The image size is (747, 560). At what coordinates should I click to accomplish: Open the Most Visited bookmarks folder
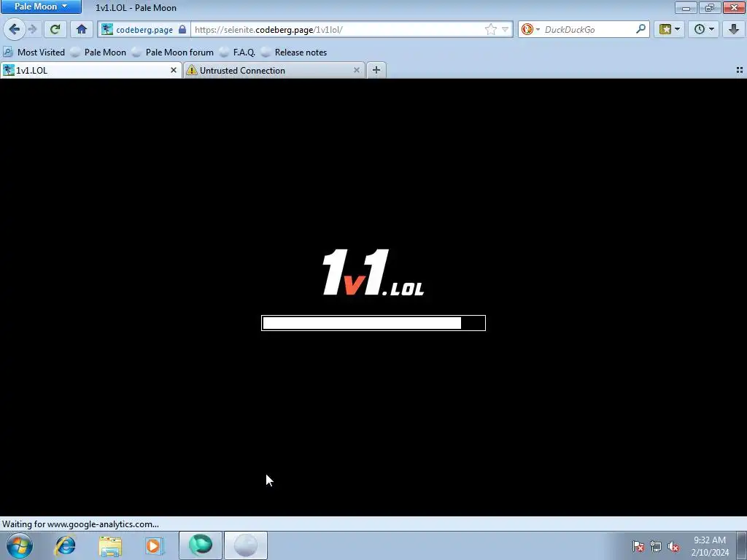pyautogui.click(x=34, y=52)
